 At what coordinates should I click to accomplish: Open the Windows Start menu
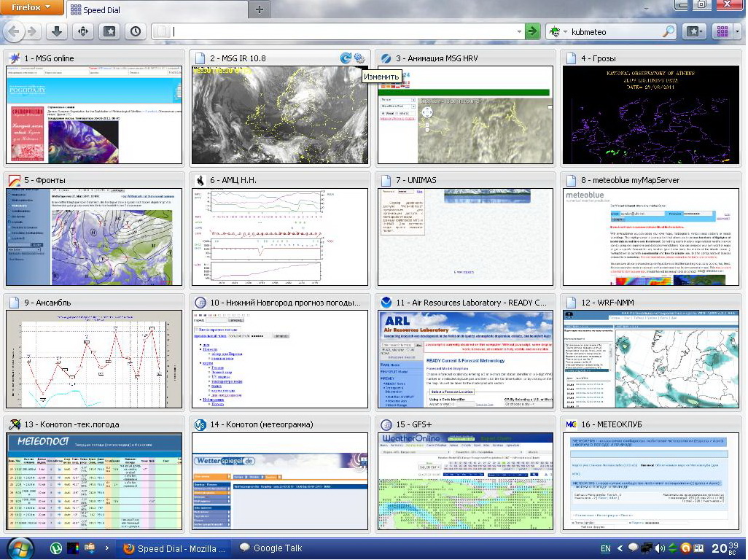(x=19, y=548)
